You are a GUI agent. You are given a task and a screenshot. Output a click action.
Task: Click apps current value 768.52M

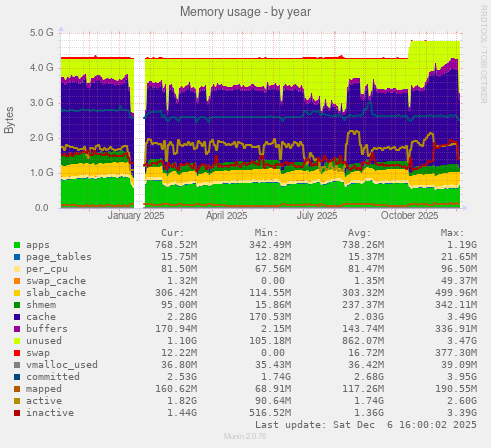[x=176, y=245]
